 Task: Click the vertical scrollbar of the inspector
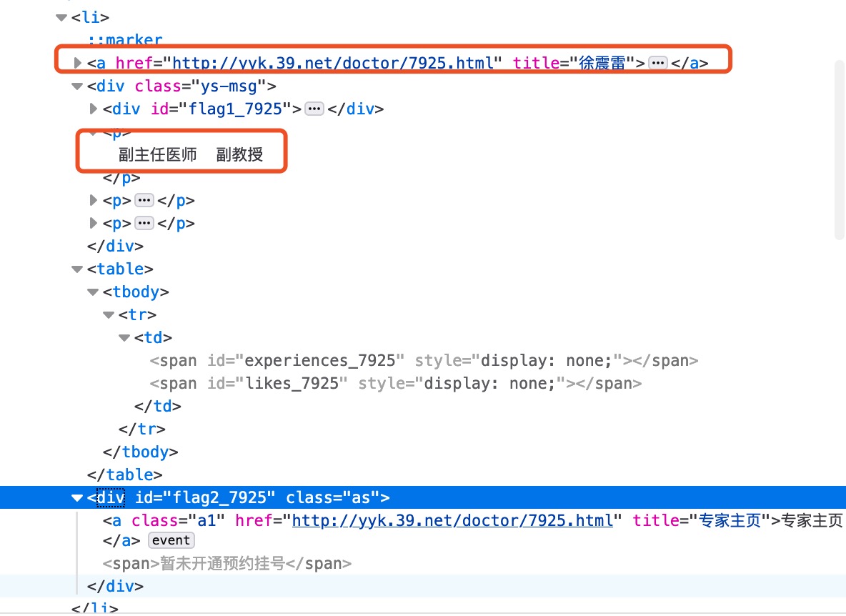pos(840,149)
